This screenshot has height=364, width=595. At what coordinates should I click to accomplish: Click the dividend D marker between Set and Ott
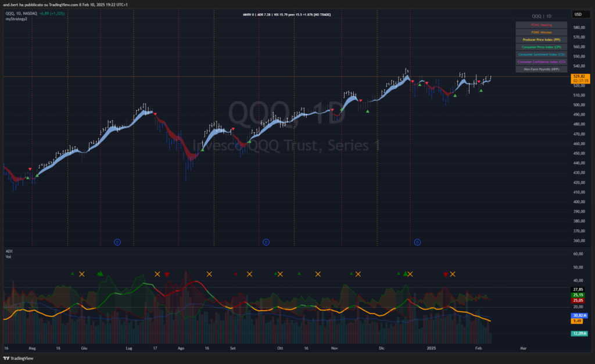pyautogui.click(x=266, y=241)
